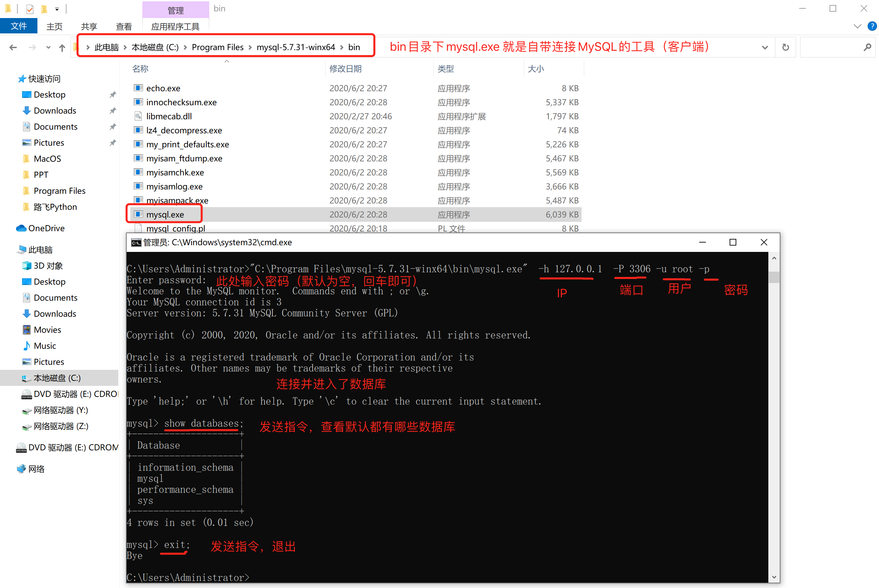Switch to the 查看 ribbon tab
The width and height of the screenshot is (879, 588).
pyautogui.click(x=124, y=26)
